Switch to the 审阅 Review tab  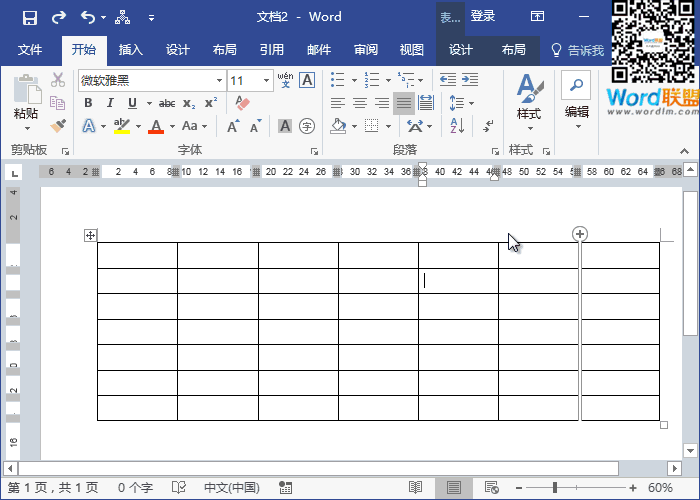click(366, 50)
